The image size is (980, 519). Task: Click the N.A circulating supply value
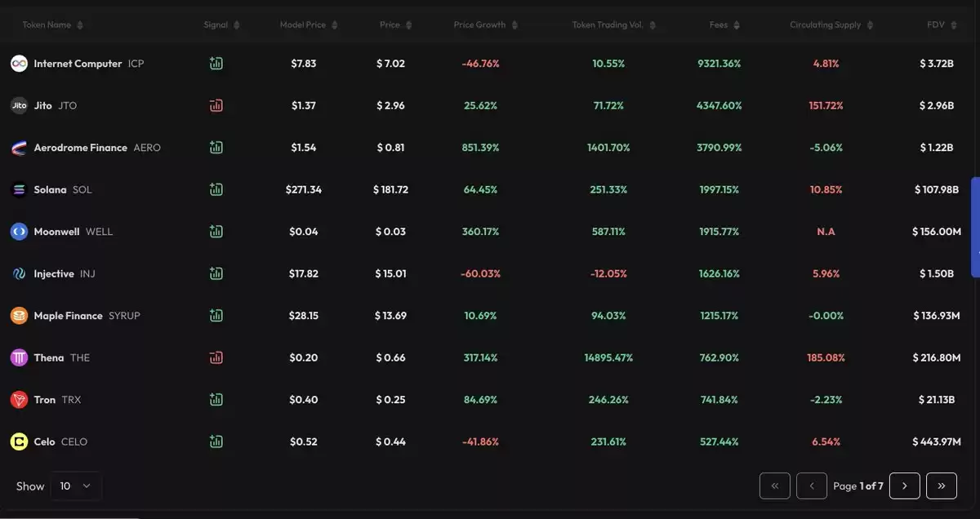tap(826, 232)
